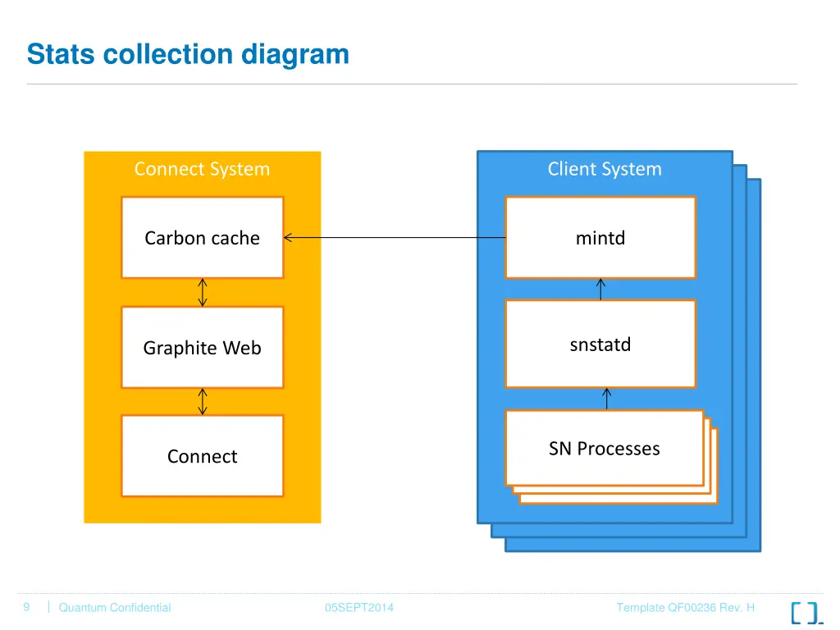Select the double arrow below Carbon cache
The image size is (840, 630).
coord(203,292)
